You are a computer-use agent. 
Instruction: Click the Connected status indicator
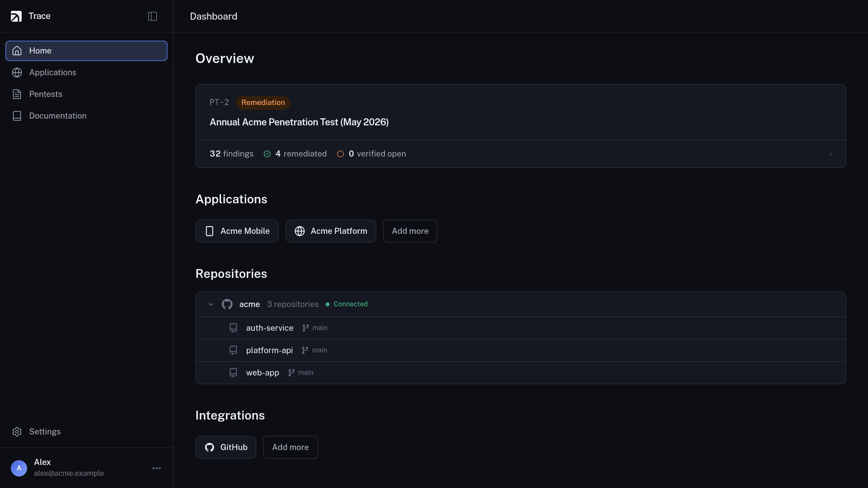tap(347, 304)
